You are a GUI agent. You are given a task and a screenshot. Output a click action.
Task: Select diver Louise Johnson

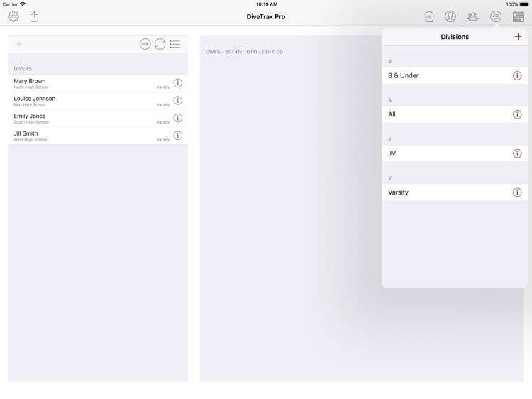(x=98, y=101)
